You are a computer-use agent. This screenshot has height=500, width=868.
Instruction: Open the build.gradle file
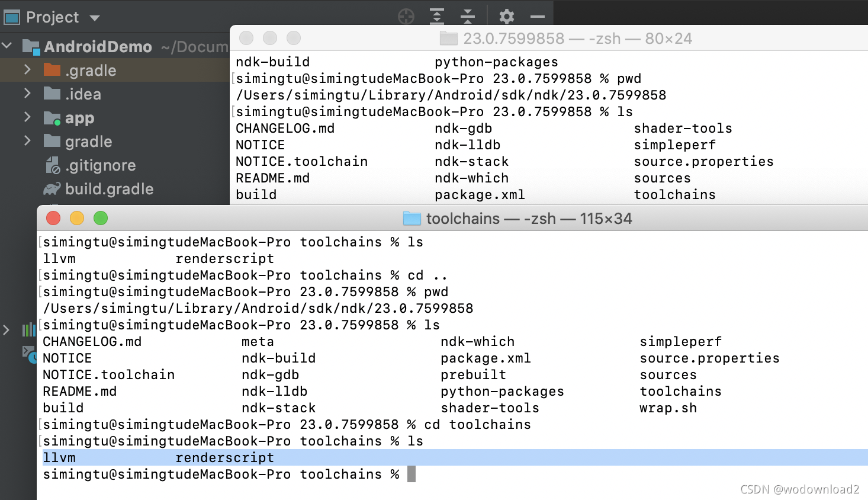(110, 189)
